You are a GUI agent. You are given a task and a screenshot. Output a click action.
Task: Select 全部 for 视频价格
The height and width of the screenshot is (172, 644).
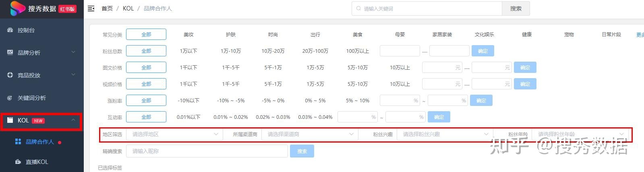146,84
